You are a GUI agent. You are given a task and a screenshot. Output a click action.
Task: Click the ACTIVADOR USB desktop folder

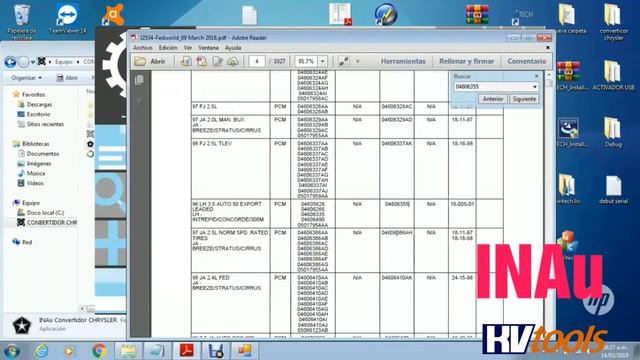click(x=613, y=75)
